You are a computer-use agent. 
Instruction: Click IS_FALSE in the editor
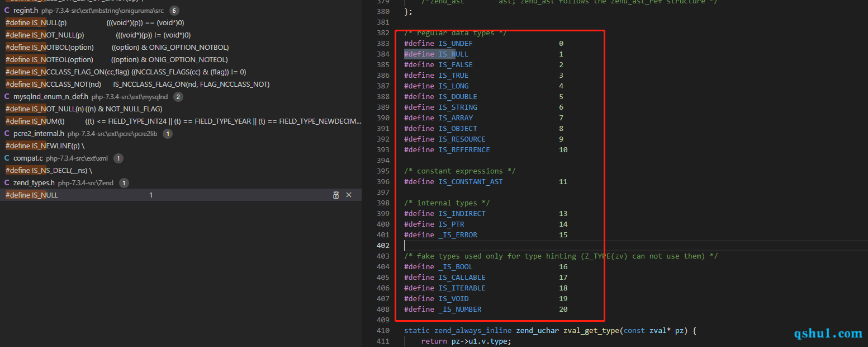coord(456,65)
